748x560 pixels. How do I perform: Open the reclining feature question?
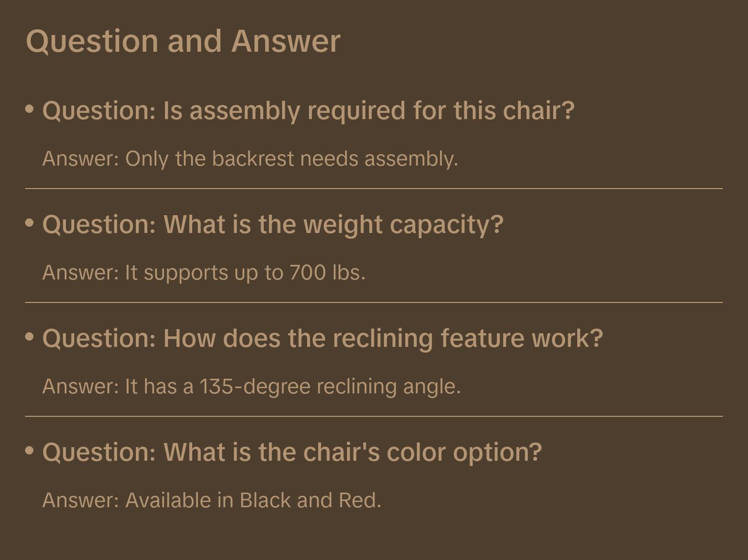point(322,339)
